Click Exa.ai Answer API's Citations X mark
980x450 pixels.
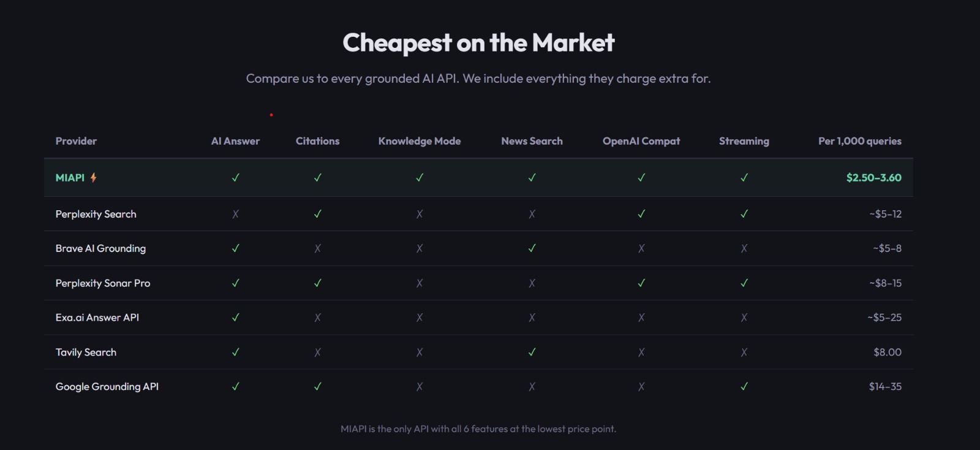tap(317, 318)
